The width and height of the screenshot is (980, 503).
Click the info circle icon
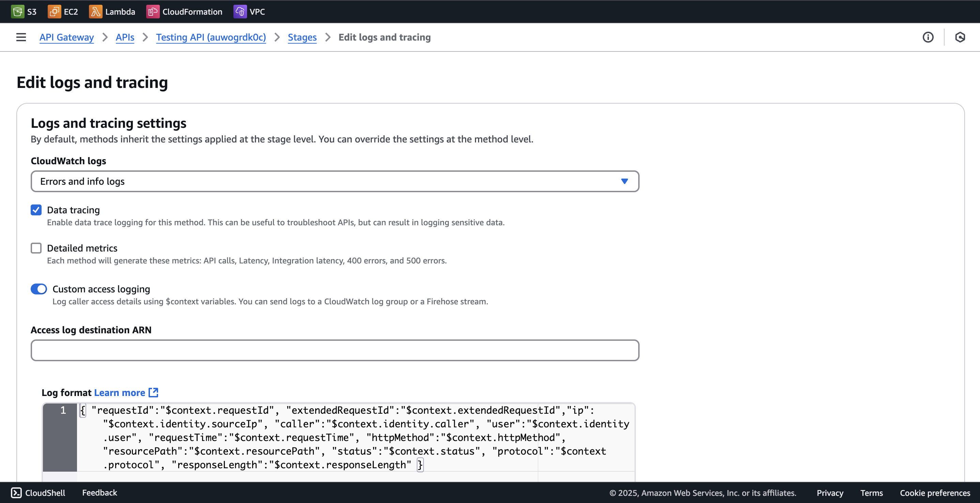click(x=928, y=37)
